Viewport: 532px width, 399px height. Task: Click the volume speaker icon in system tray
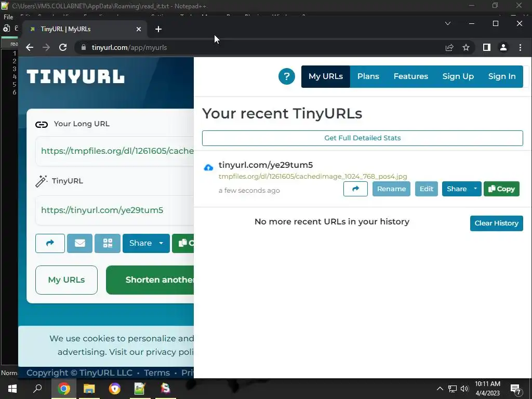click(464, 389)
